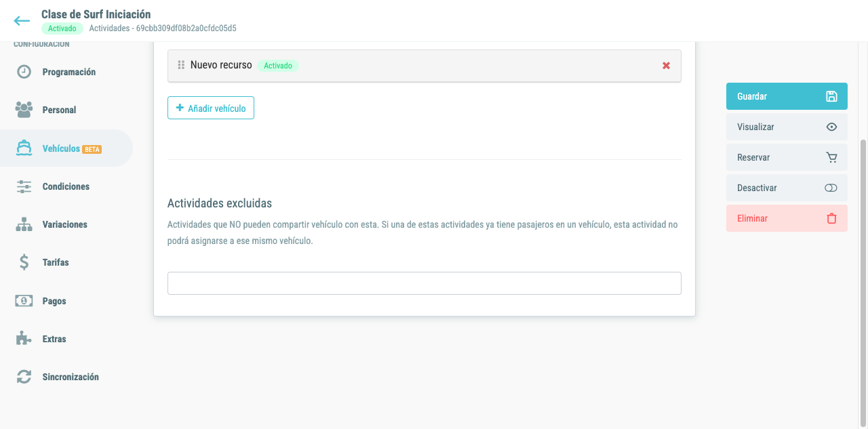The image size is (868, 429).
Task: Click the Extras puzzle piece icon
Action: pos(24,339)
